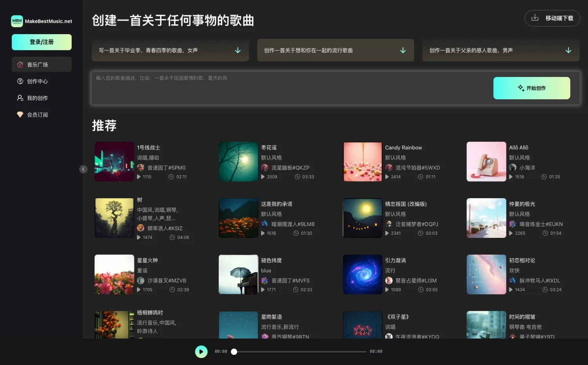588x365 pixels.
Task: Click clock icon for 引力漩涡 duration
Action: tap(421, 290)
